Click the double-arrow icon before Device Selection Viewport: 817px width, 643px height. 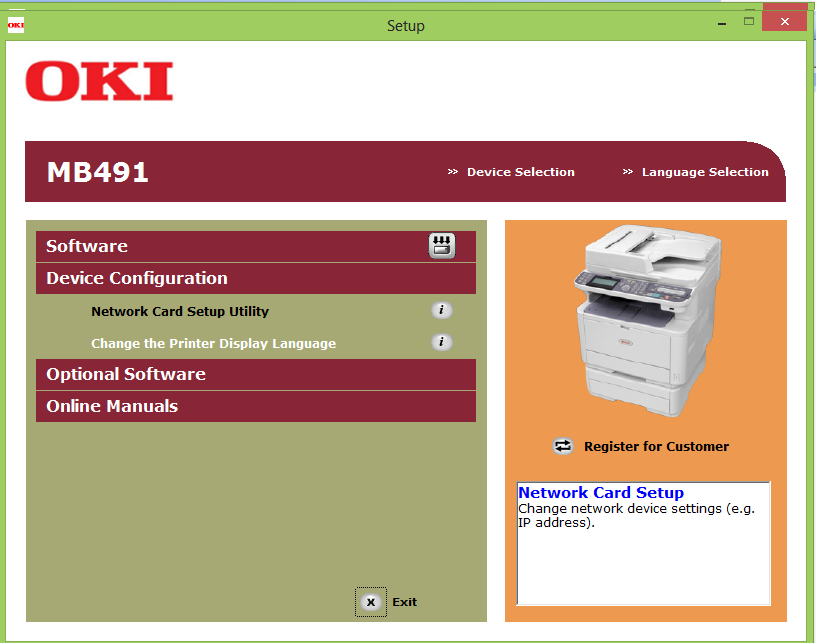453,172
